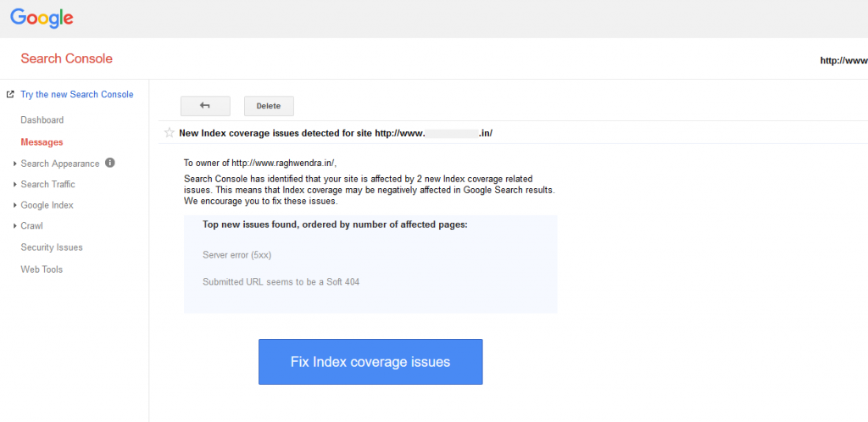Click Fix Index coverage issues button
Image resolution: width=868 pixels, height=422 pixels.
(x=370, y=362)
